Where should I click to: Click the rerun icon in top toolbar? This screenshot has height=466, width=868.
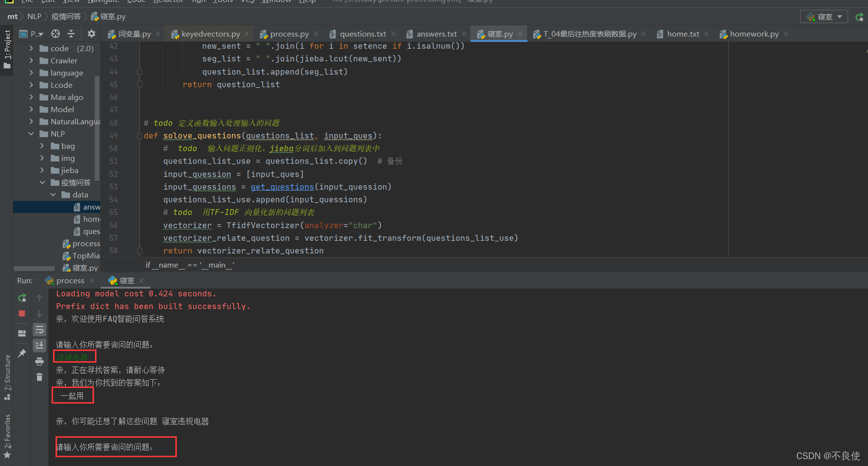pyautogui.click(x=860, y=17)
